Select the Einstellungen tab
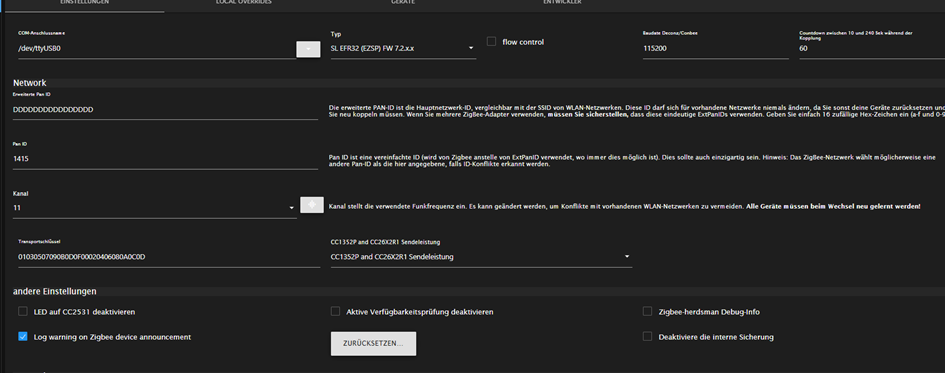 [x=84, y=3]
